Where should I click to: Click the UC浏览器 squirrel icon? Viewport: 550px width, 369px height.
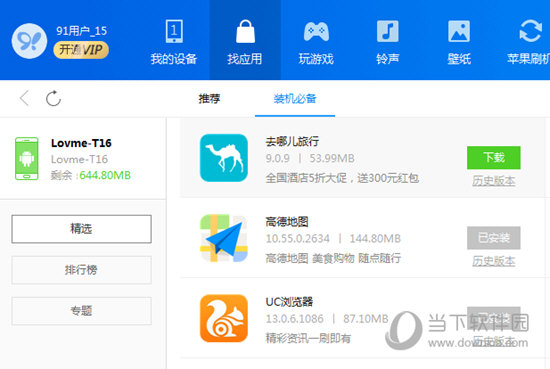tap(224, 318)
